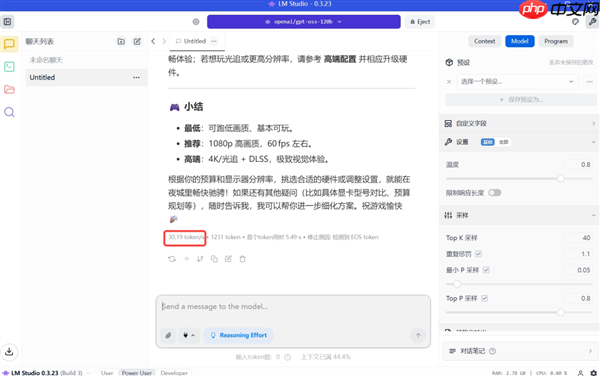600x376 pixels.
Task: Copy the assistant message
Action: 214,259
